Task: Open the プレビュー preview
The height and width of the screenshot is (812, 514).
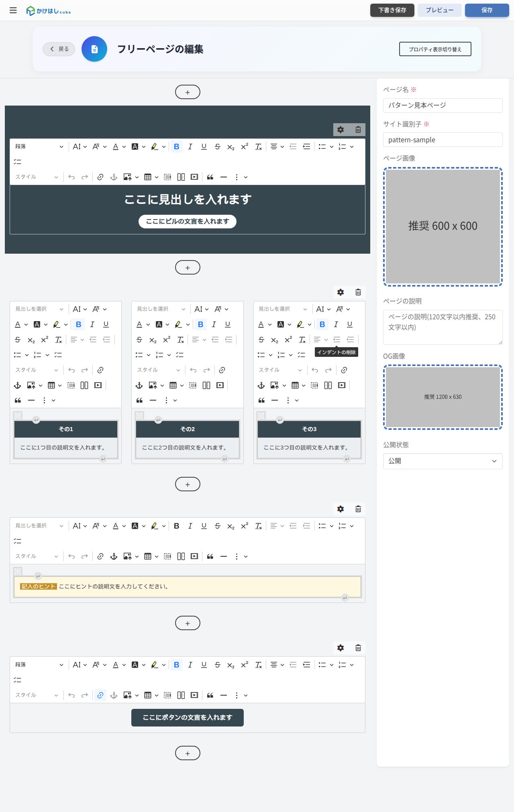Action: click(440, 10)
